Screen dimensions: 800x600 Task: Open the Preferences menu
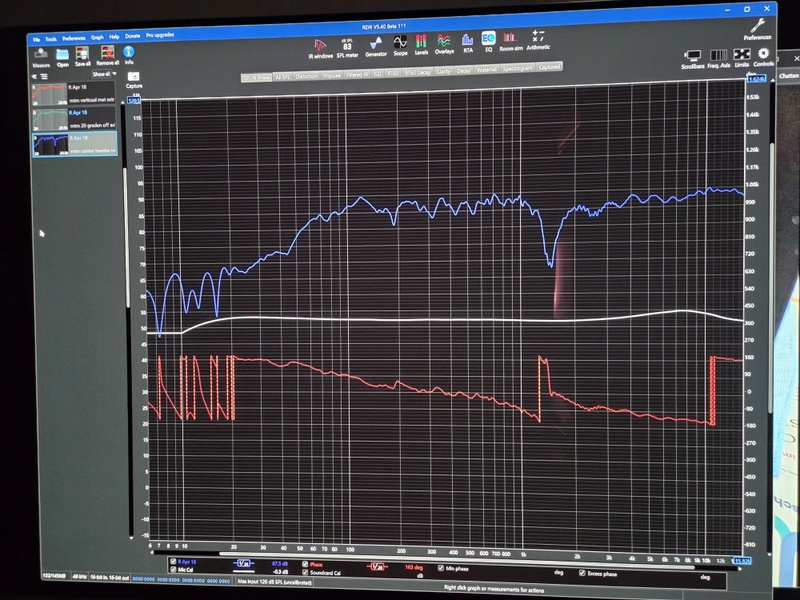pyautogui.click(x=74, y=38)
